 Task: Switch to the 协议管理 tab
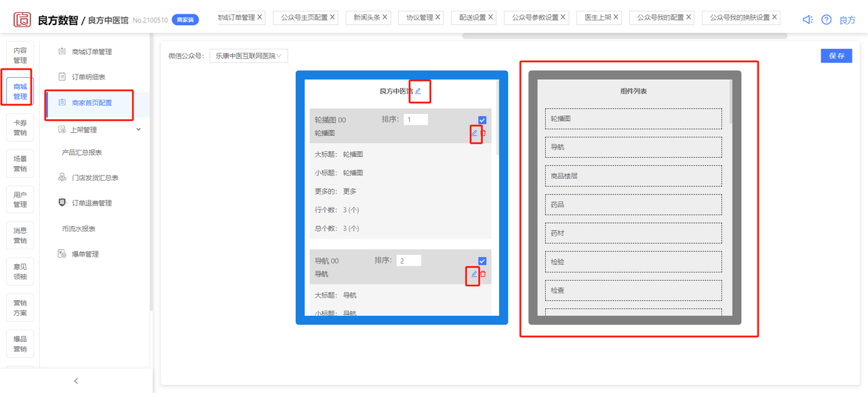coord(420,18)
